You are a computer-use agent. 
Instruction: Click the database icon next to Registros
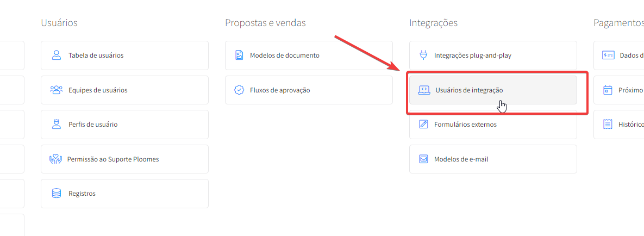(x=56, y=194)
